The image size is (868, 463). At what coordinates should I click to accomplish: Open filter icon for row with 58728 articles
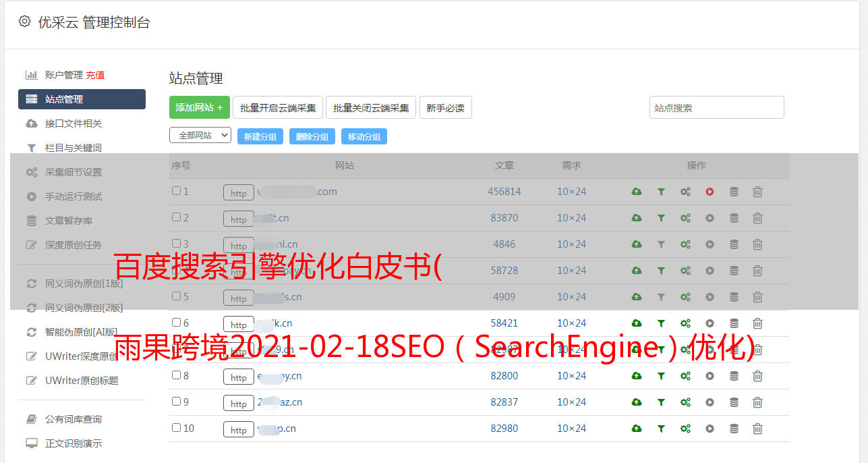[661, 271]
